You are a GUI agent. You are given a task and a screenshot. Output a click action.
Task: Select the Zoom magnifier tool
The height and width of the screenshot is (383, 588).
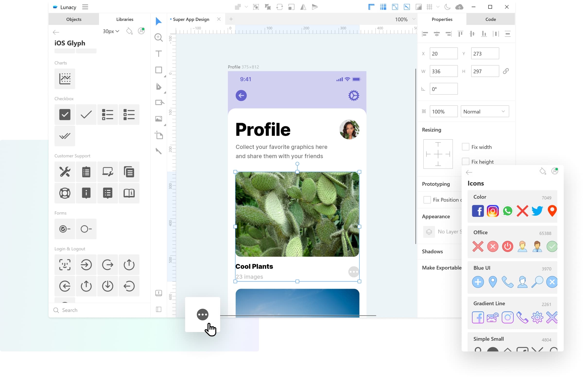tap(158, 38)
